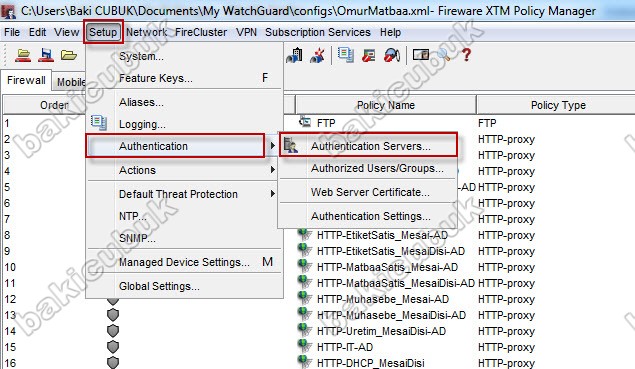635x369 pixels.
Task: Open the File menu
Action: (12, 32)
